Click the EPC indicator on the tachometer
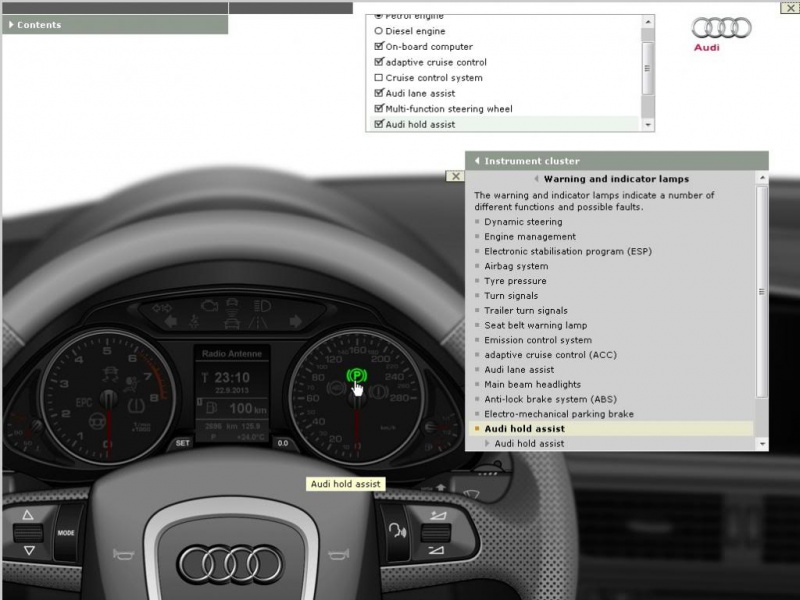The height and width of the screenshot is (600, 800). pos(84,404)
